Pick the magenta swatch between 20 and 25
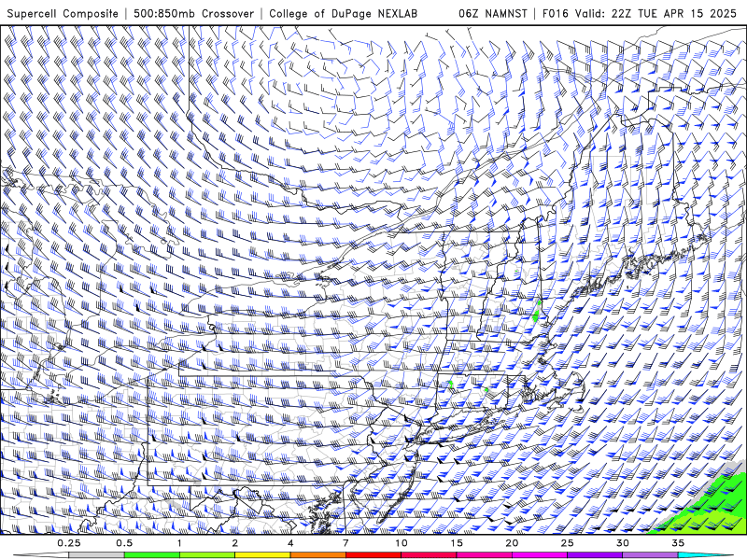 pos(540,555)
